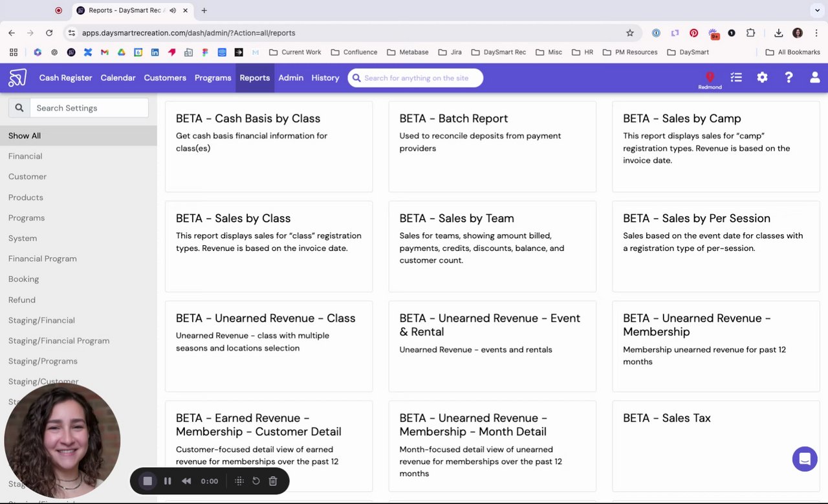Viewport: 828px width, 504px height.
Task: Pause the screen recording
Action: click(168, 481)
